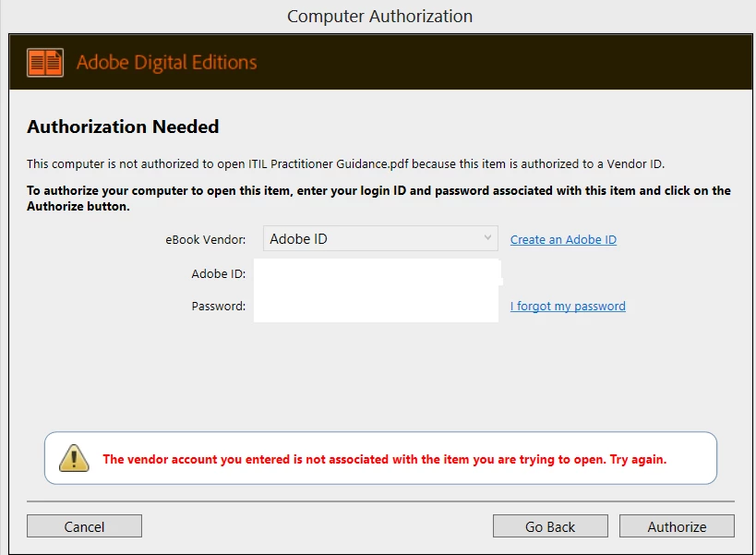Click the Adobe Digital Editions book logo icon
756x555 pixels.
[45, 63]
